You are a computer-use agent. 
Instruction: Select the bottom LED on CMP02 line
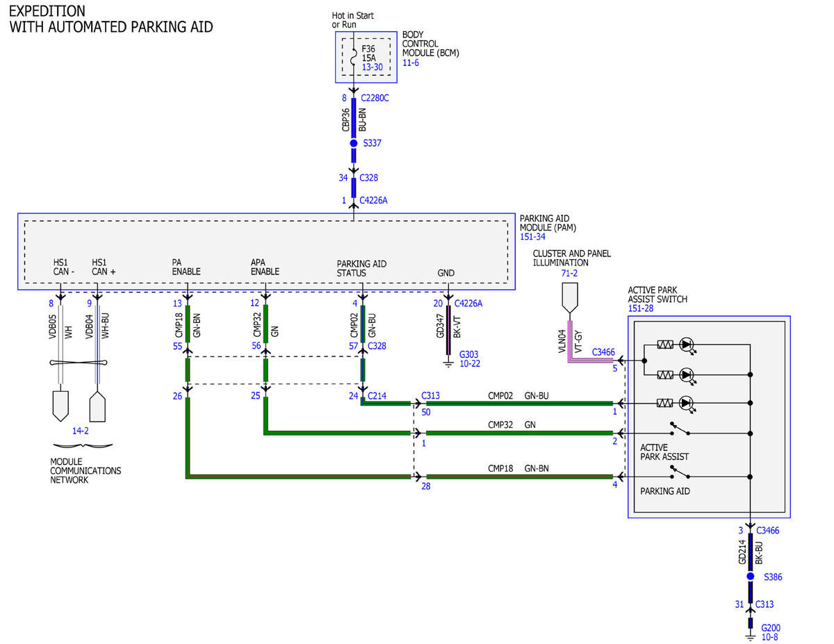687,403
